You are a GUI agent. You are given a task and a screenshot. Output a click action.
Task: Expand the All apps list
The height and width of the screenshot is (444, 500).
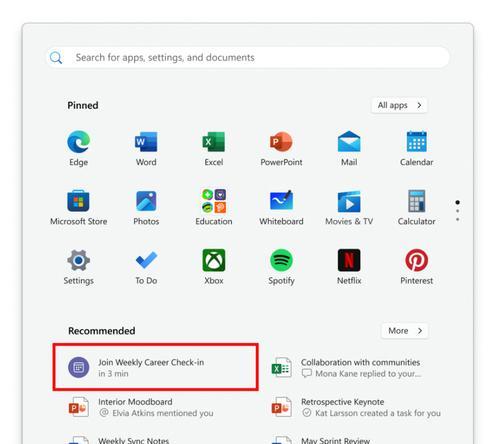[399, 105]
